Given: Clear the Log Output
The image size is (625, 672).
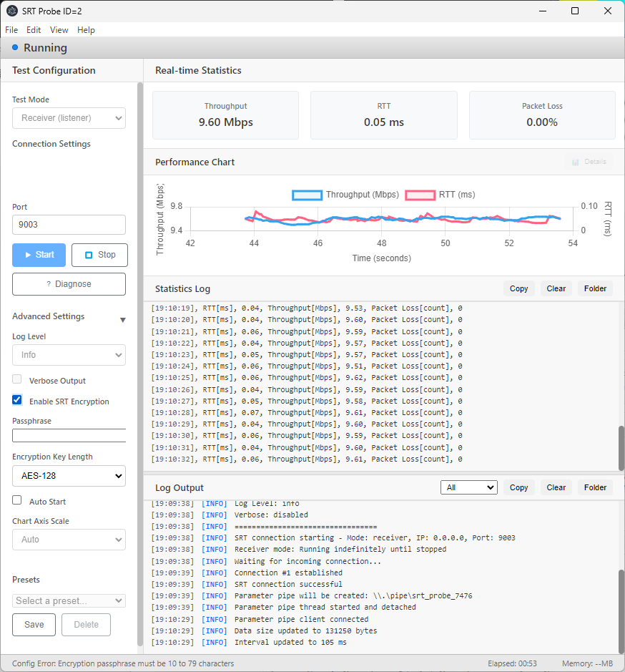Looking at the screenshot, I should (x=556, y=487).
